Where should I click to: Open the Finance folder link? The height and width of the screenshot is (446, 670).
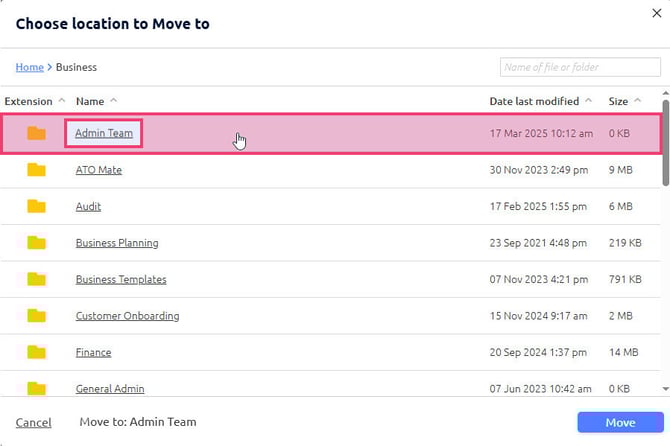point(94,352)
